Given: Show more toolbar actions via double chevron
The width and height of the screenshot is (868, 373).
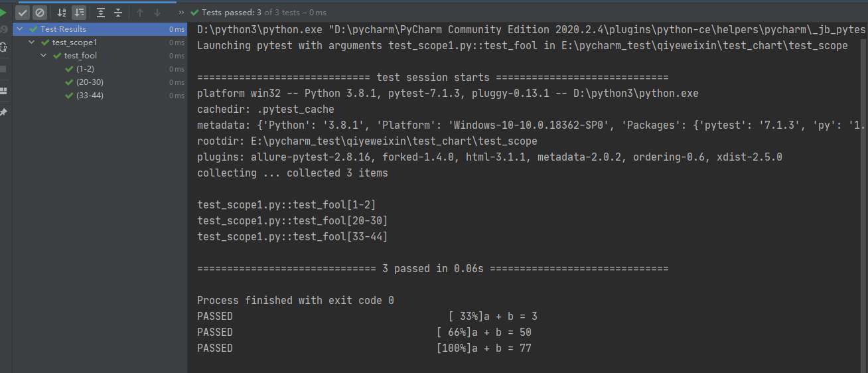Looking at the screenshot, I should (181, 13).
